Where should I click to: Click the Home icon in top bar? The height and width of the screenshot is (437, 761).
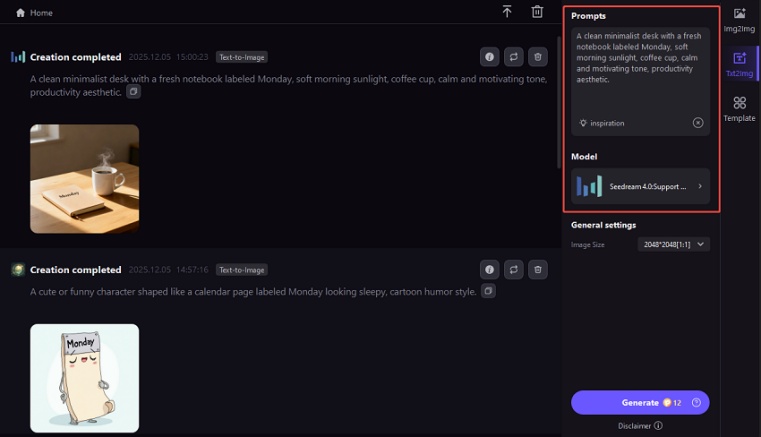point(20,13)
